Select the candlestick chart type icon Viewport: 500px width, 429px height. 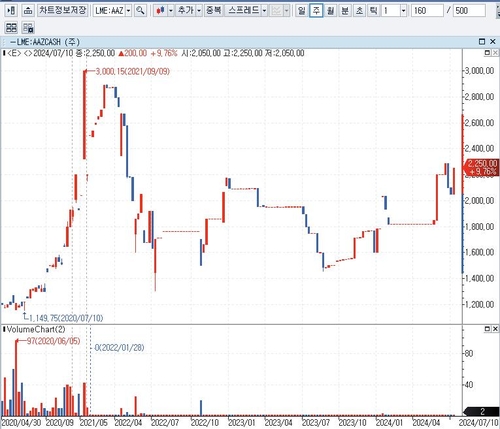click(x=160, y=11)
